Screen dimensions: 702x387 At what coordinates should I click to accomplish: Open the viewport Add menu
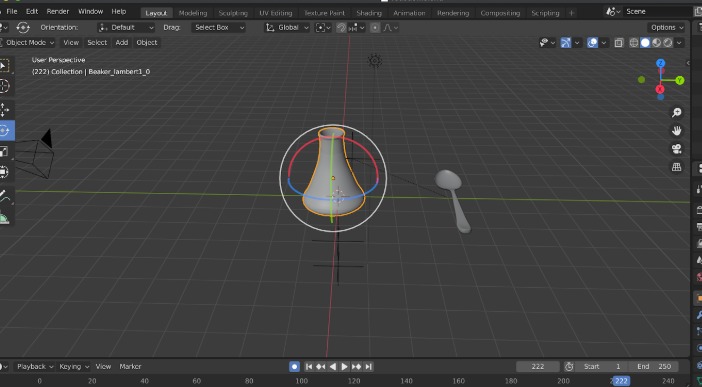(x=122, y=43)
